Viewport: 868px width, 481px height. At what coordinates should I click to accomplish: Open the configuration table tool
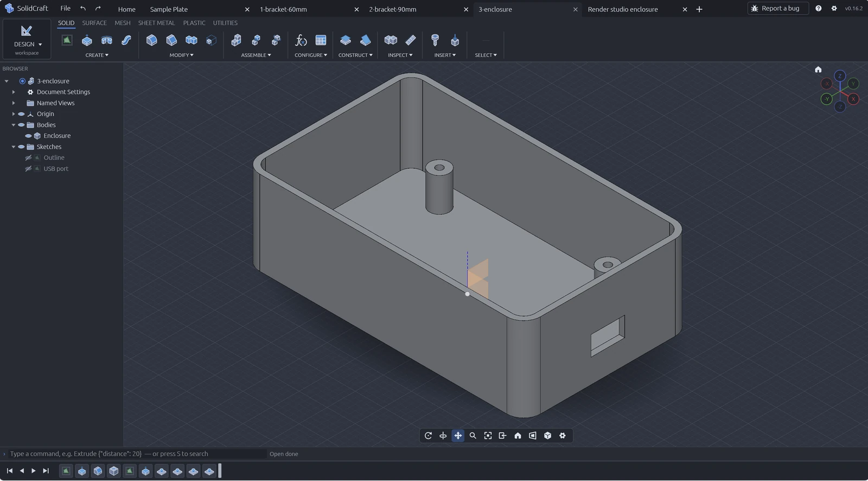tap(321, 40)
